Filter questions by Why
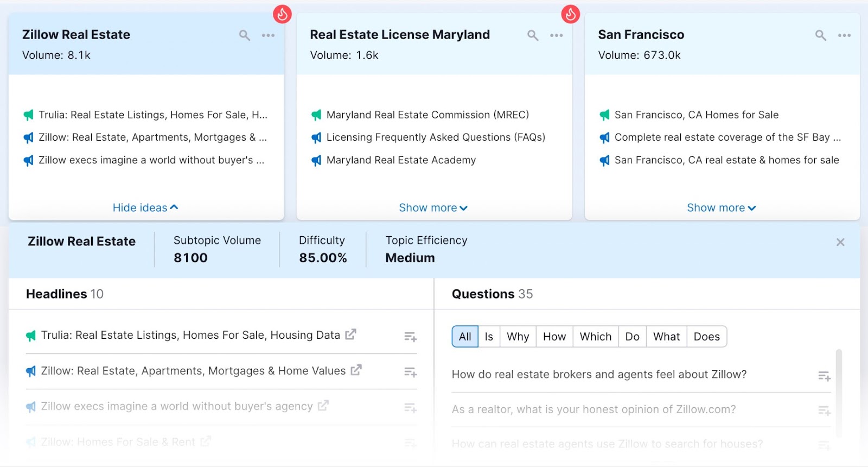Viewport: 868px width, 467px height. [518, 337]
